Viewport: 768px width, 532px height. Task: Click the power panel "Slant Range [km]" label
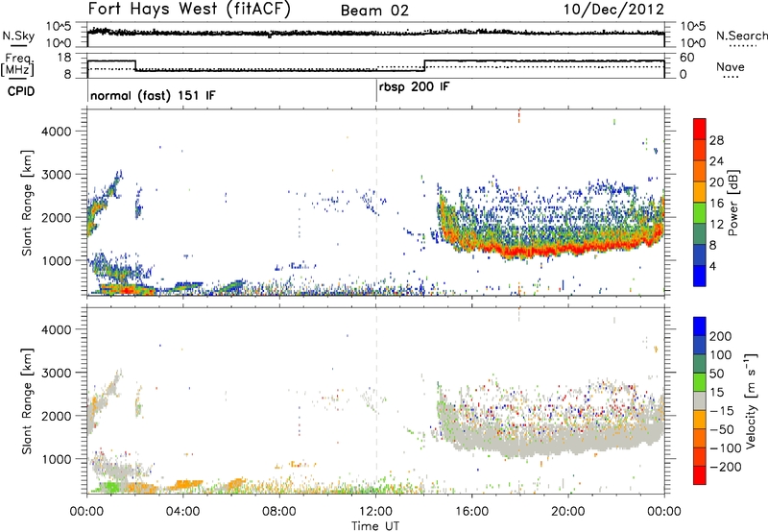click(27, 203)
